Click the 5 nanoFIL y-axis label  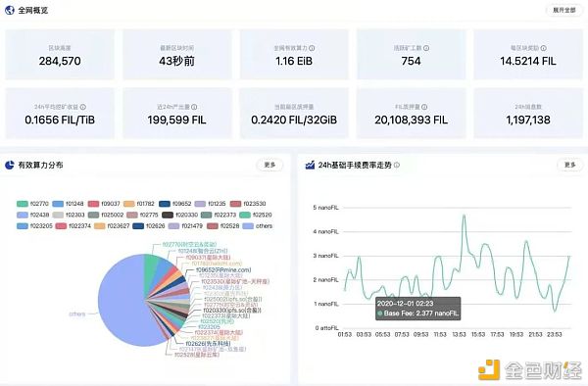tap(326, 208)
